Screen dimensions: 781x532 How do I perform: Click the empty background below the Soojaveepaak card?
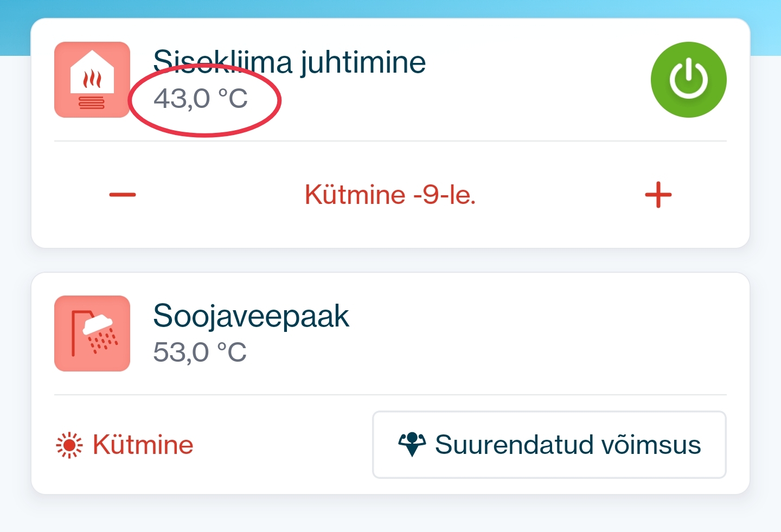tap(390, 514)
